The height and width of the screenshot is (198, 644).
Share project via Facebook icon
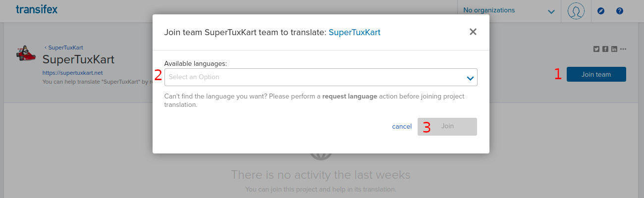point(605,49)
